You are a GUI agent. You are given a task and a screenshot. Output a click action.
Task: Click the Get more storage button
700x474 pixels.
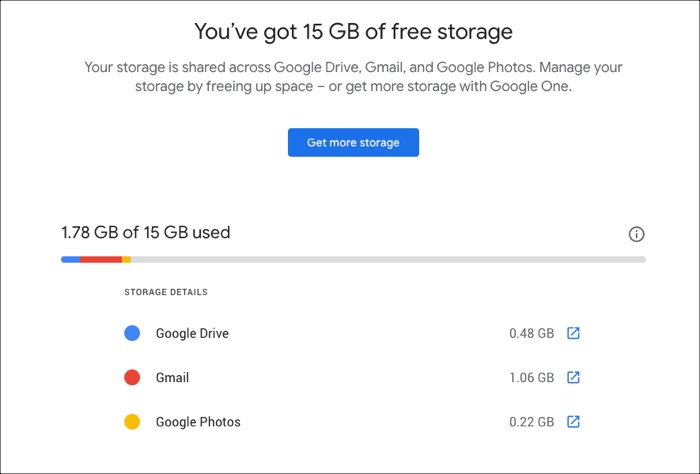click(x=353, y=142)
